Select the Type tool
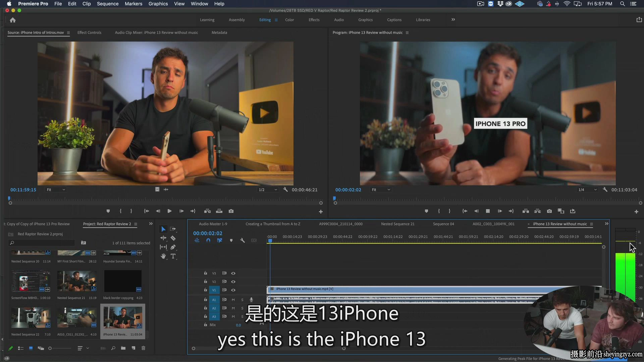644x362 pixels. pos(173,256)
